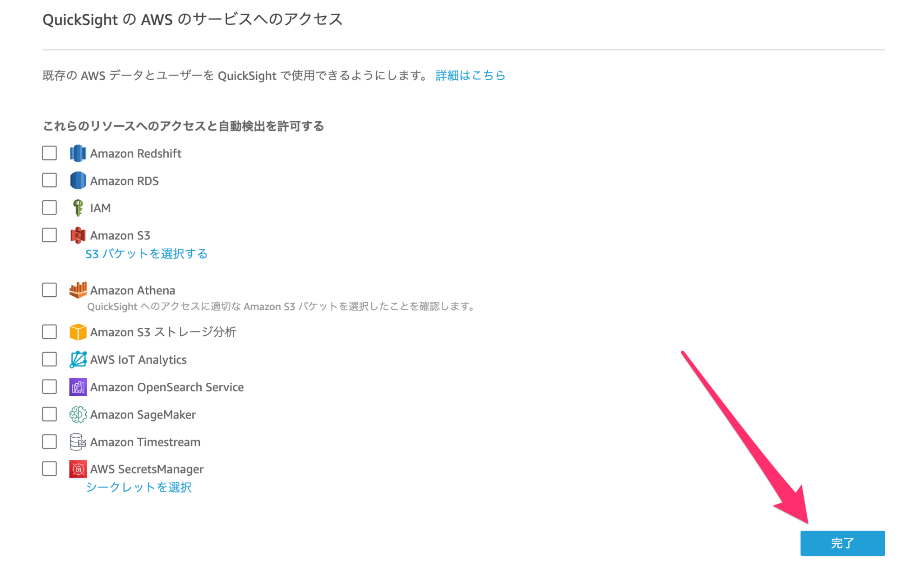
Task: Click S3 バケットを選択する link
Action: (146, 253)
